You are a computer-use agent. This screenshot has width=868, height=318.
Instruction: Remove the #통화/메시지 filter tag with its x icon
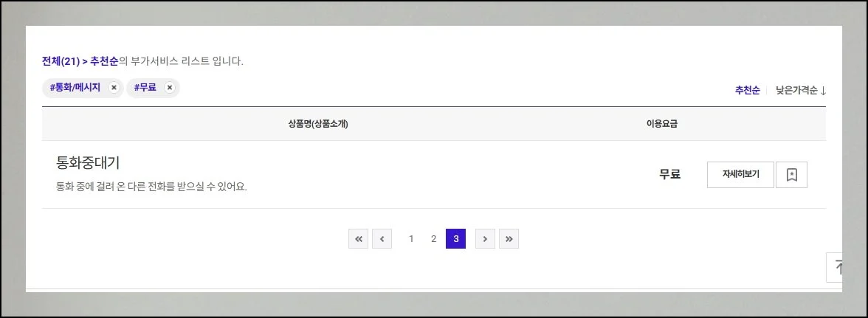point(114,88)
